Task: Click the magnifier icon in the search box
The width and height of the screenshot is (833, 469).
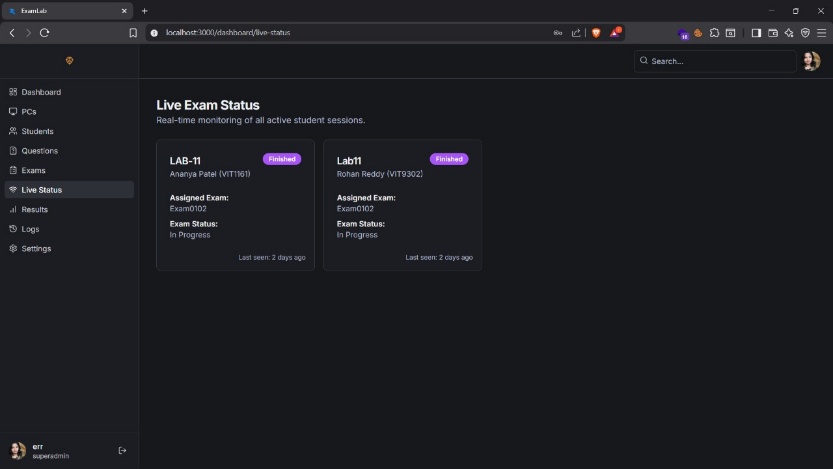Action: pos(644,61)
